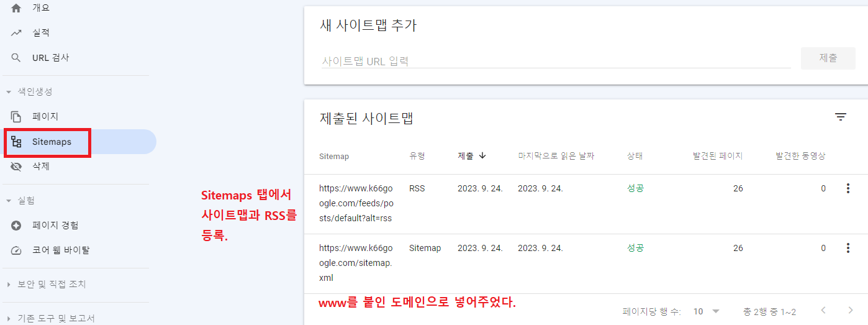Open the feeds/posts/default?alt=rss sitemap row

tap(585, 204)
